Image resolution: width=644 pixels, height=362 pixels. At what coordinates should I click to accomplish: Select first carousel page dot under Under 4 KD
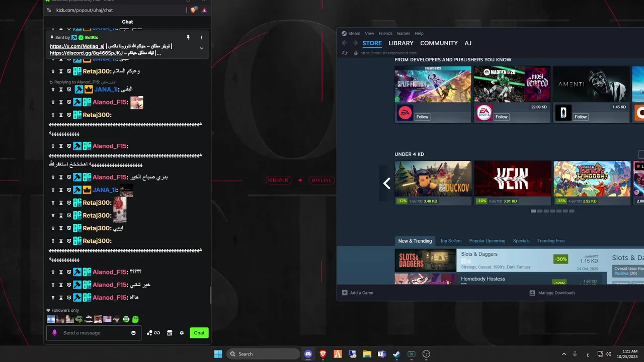533,211
